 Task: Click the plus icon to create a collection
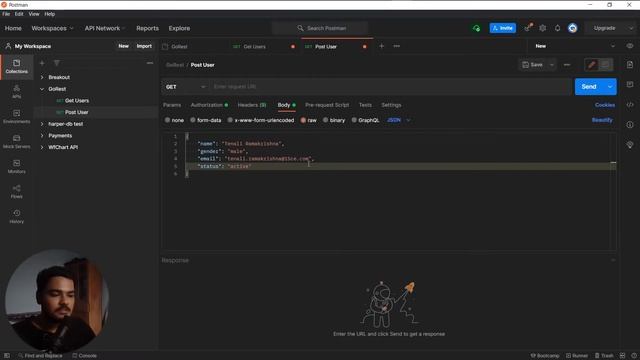click(42, 63)
